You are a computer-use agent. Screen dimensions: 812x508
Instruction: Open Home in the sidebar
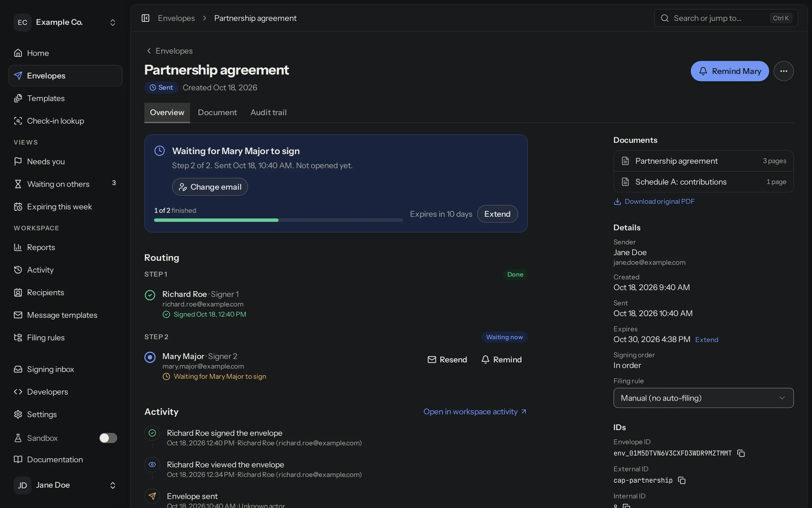(x=65, y=53)
